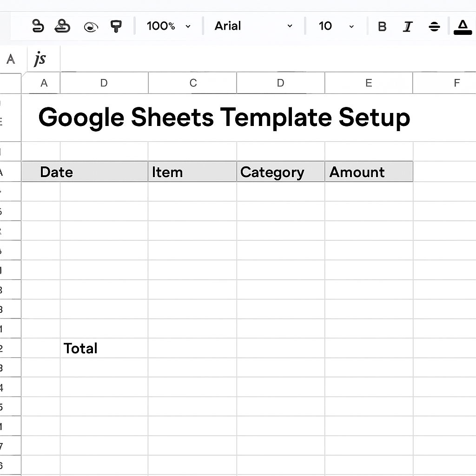Select the "Category" header cell
Viewport: 476px width, 476px height.
281,172
